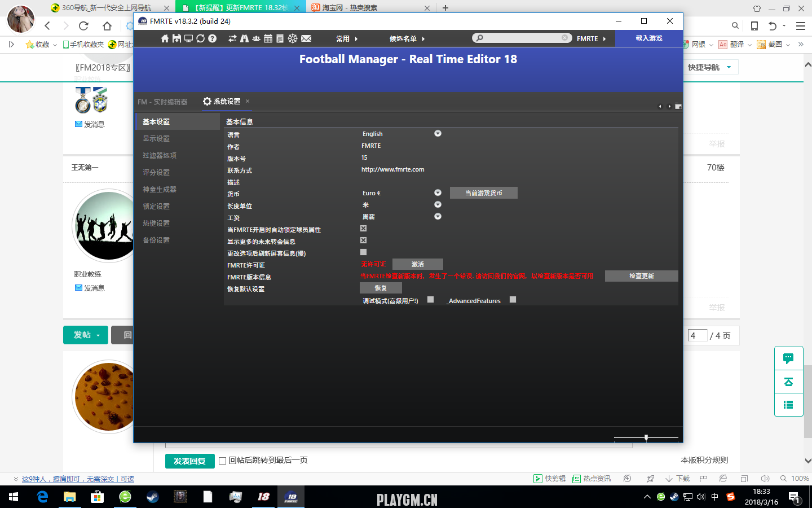
Task: Click 恢复 restore defaults button
Action: click(x=381, y=288)
